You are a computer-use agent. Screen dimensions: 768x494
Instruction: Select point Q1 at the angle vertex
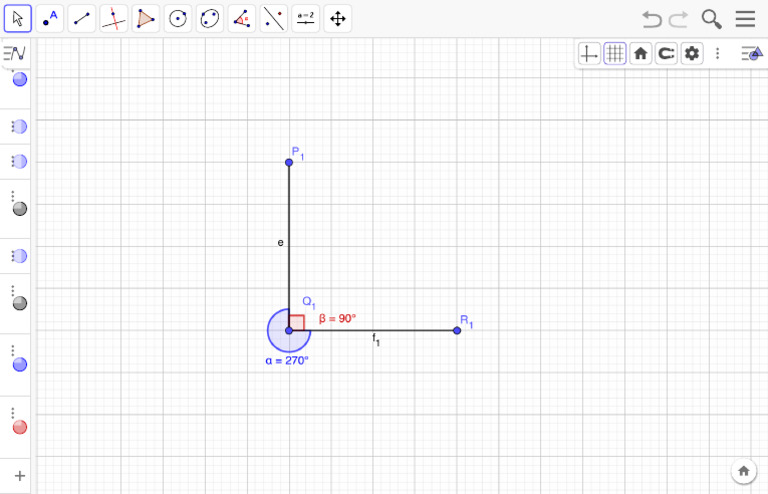click(x=289, y=330)
